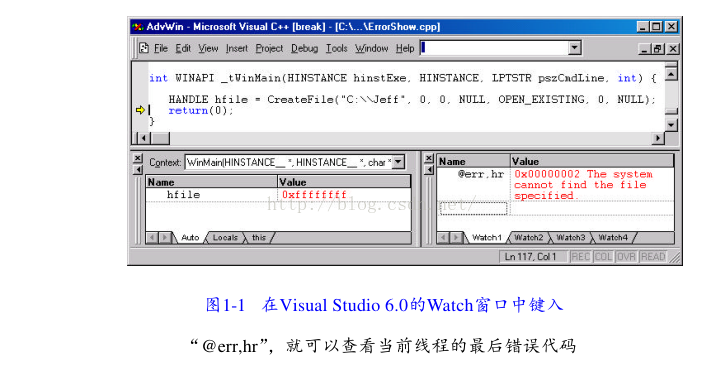This screenshot has width=725, height=386.
Task: Switch to the Locals tab
Action: point(225,238)
